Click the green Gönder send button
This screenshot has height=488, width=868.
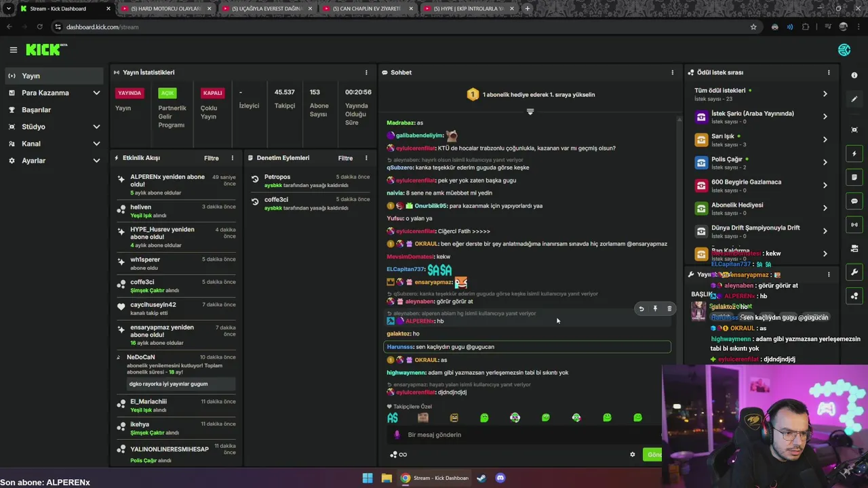(653, 455)
